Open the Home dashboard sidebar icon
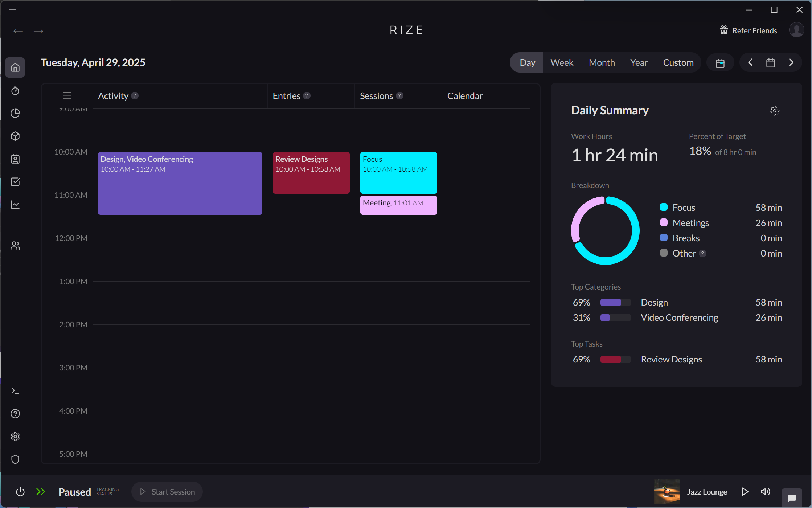The width and height of the screenshot is (812, 508). (x=15, y=67)
